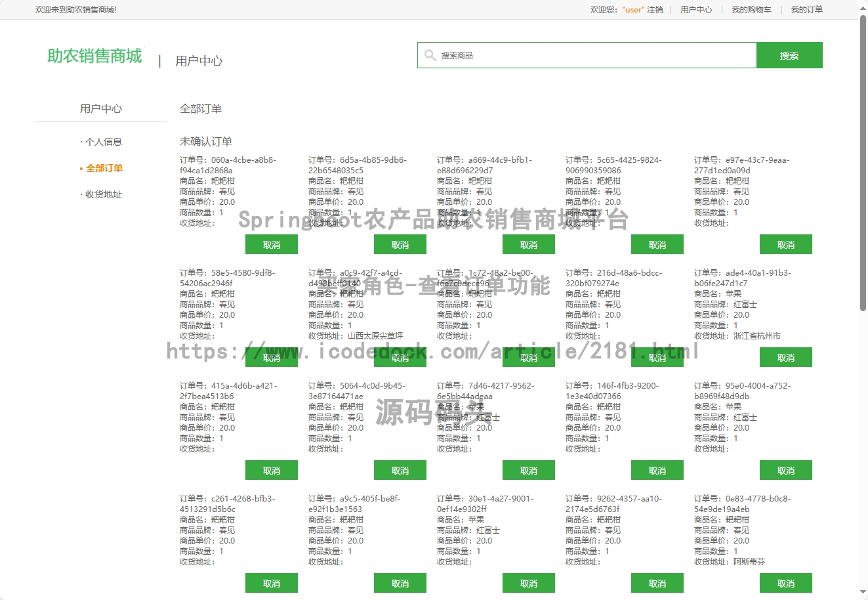Image resolution: width=868 pixels, height=600 pixels.
Task: Select 收货地址 in the sidebar
Action: [103, 194]
